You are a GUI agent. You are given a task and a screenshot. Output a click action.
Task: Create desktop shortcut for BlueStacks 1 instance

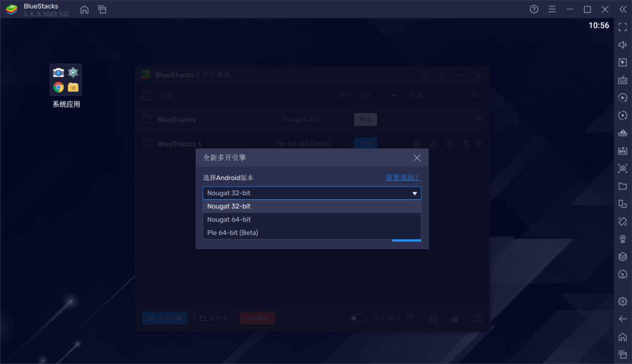(x=433, y=144)
